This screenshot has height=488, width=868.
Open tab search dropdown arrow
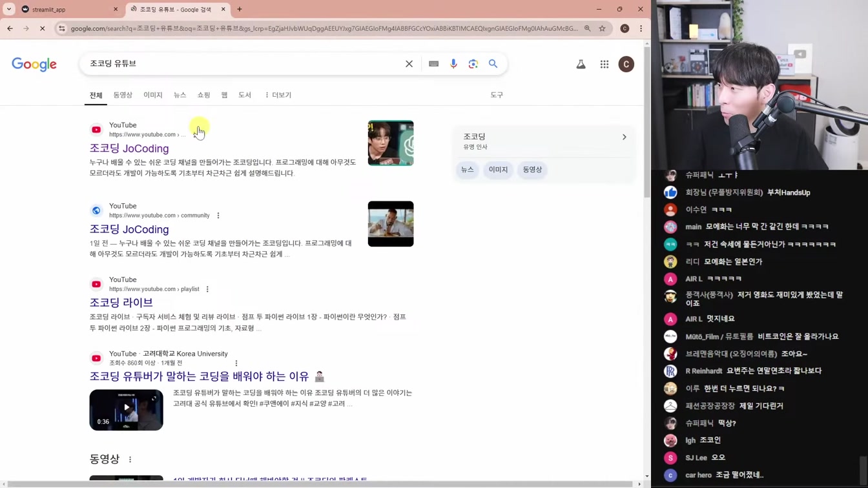pyautogui.click(x=8, y=9)
